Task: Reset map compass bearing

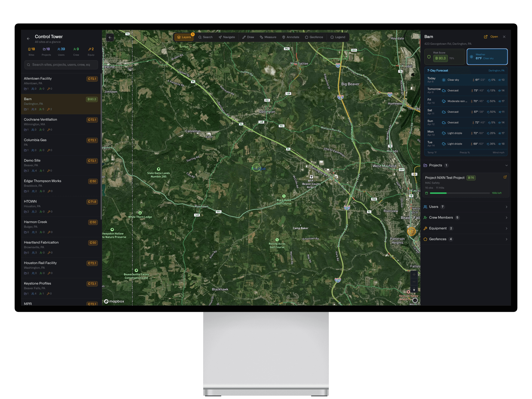Action: [414, 290]
